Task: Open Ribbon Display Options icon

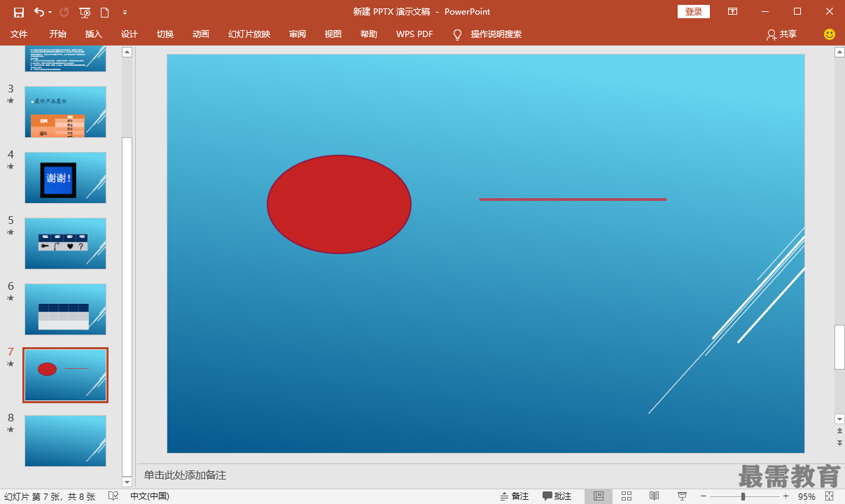Action: (732, 12)
